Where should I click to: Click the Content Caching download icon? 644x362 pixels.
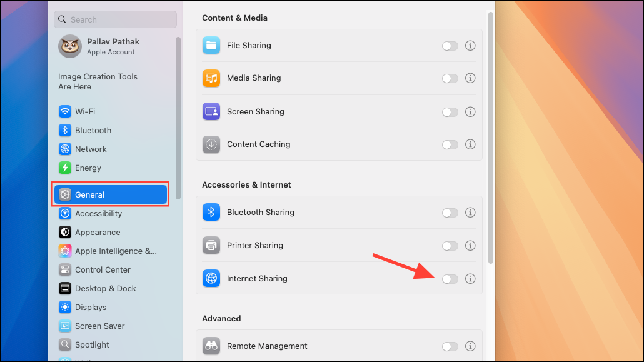(211, 144)
